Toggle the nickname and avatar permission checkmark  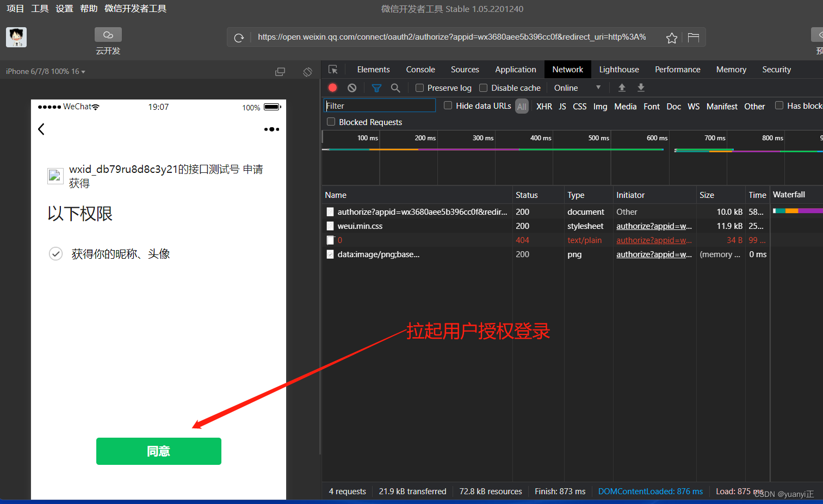56,254
